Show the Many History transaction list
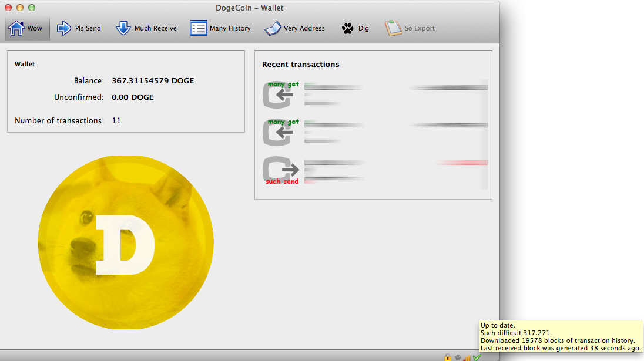 pyautogui.click(x=220, y=28)
